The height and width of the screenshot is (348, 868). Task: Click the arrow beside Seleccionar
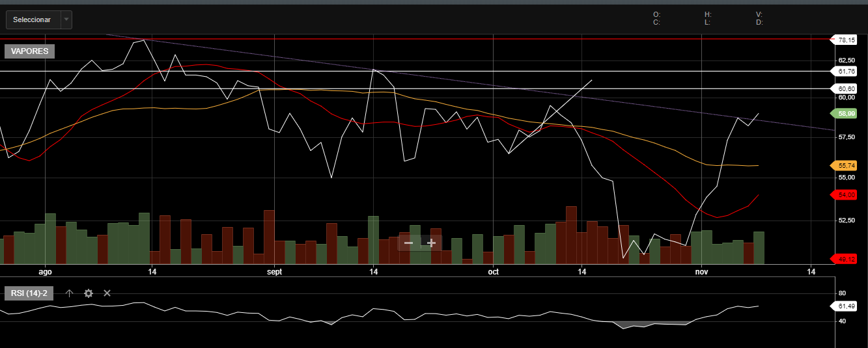(x=66, y=20)
